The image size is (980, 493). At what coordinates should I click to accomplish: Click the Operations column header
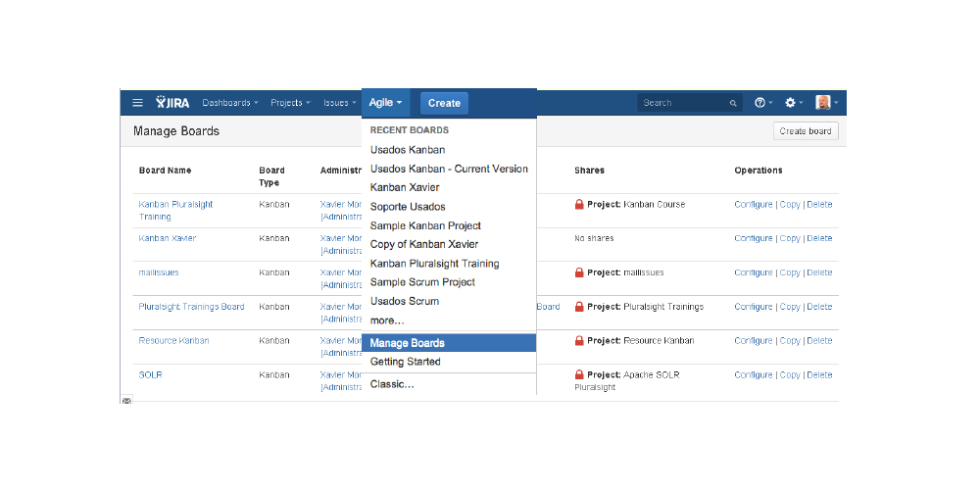pos(759,170)
